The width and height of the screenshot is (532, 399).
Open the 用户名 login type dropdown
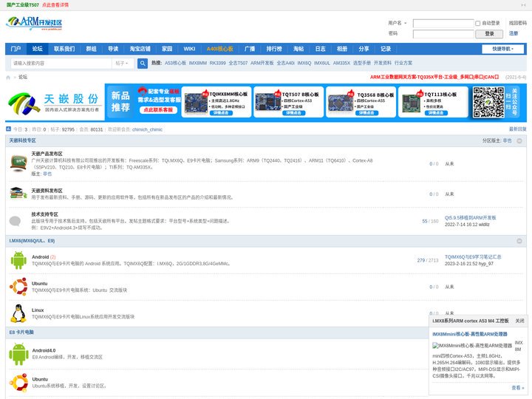pos(398,23)
